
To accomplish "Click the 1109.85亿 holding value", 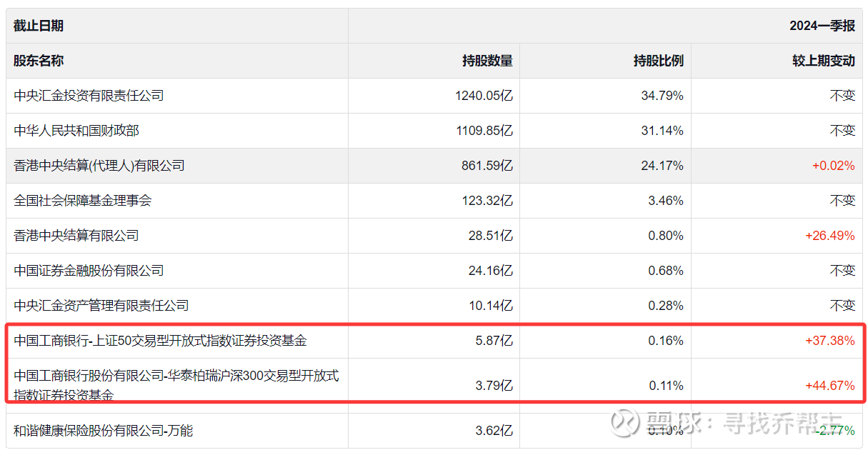I will coord(484,131).
